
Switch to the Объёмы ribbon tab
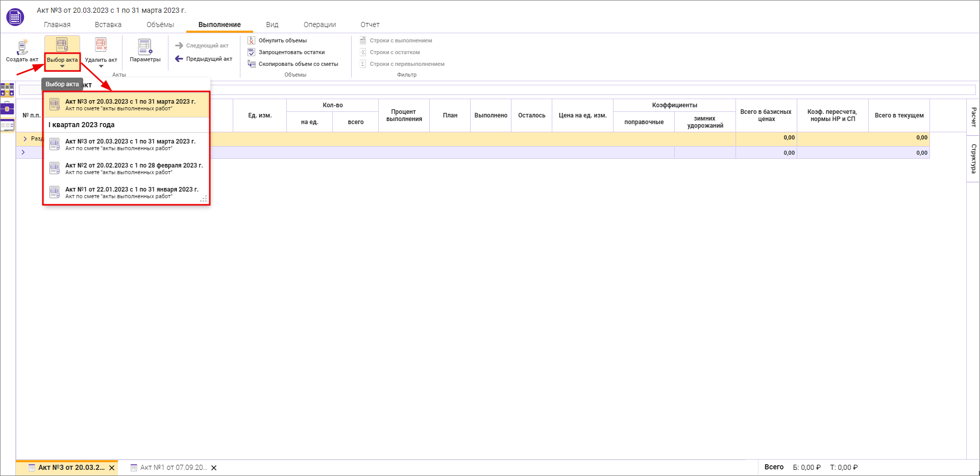(x=160, y=25)
